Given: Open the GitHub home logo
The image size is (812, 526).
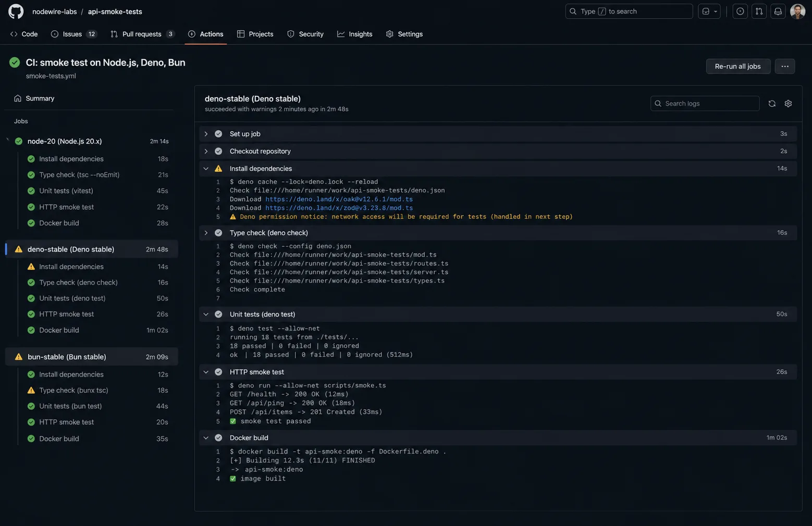Looking at the screenshot, I should pyautogui.click(x=16, y=11).
